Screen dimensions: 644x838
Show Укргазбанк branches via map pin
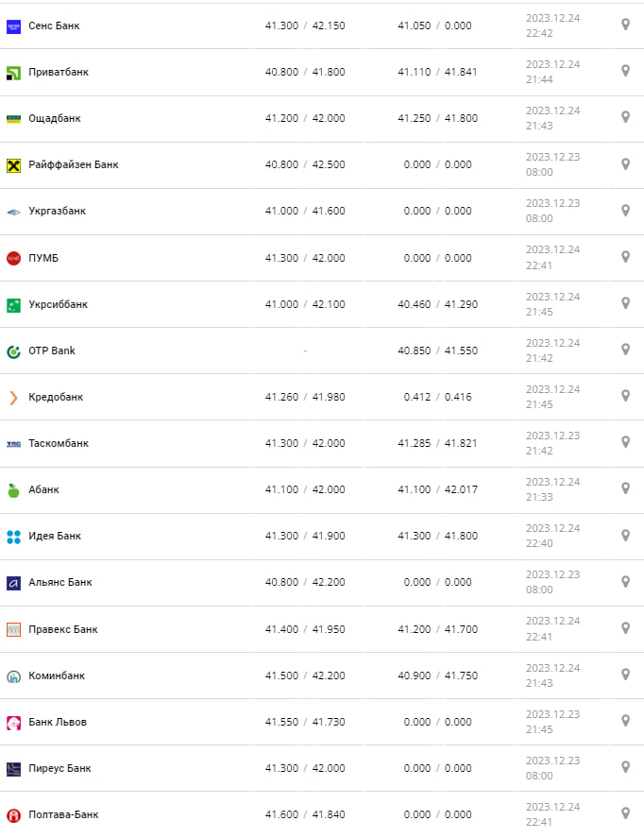[x=625, y=210]
